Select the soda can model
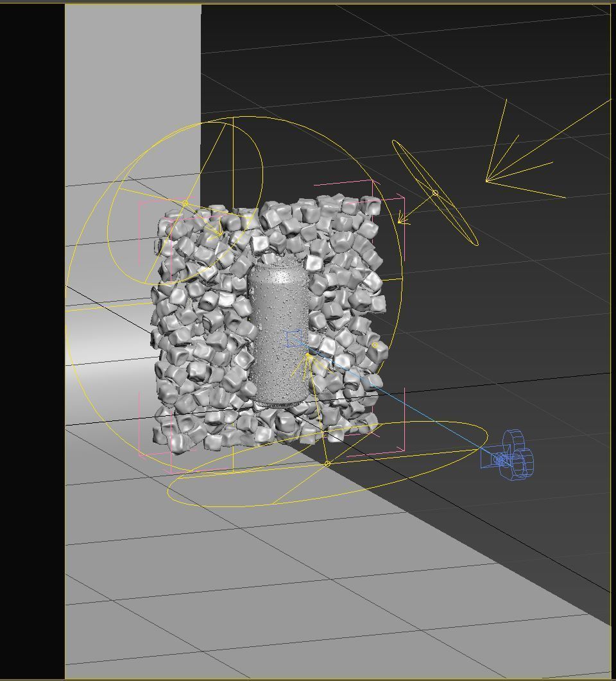Screen dimensions: 616x681 278,332
